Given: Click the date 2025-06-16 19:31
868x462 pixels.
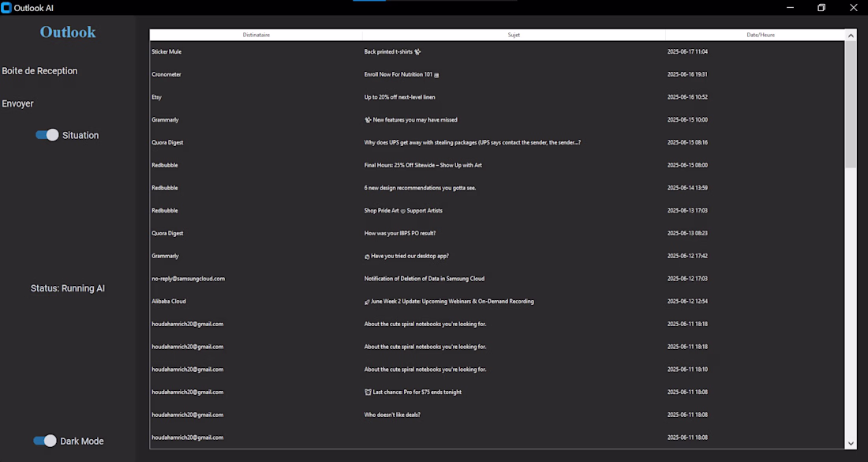Looking at the screenshot, I should (x=687, y=74).
